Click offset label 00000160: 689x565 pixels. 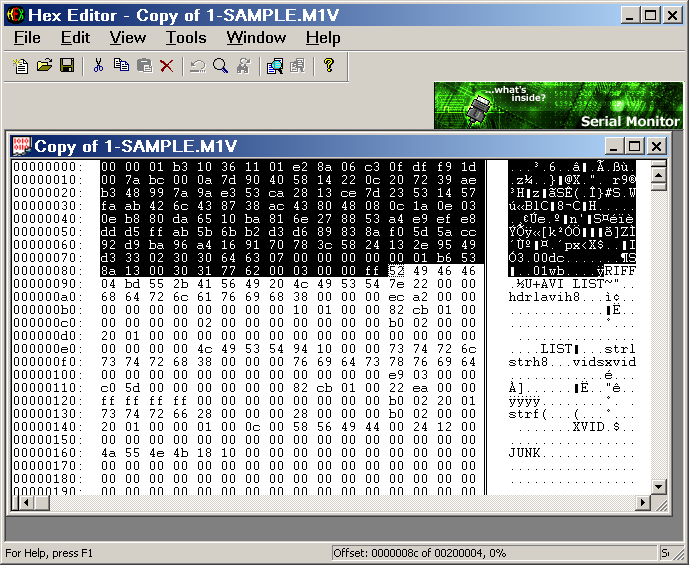click(x=47, y=453)
